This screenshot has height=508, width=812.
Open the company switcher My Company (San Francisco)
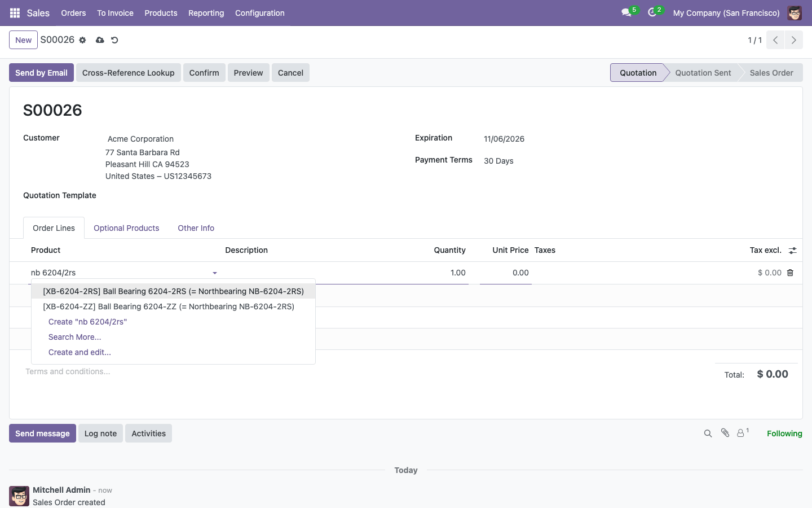pyautogui.click(x=726, y=13)
